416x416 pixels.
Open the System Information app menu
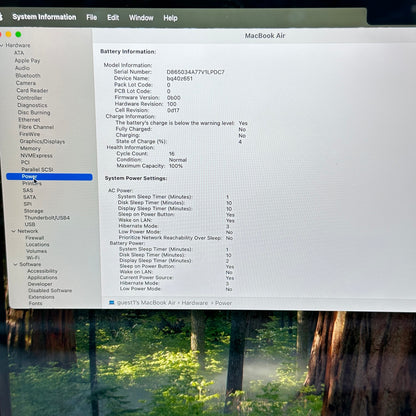coord(44,17)
